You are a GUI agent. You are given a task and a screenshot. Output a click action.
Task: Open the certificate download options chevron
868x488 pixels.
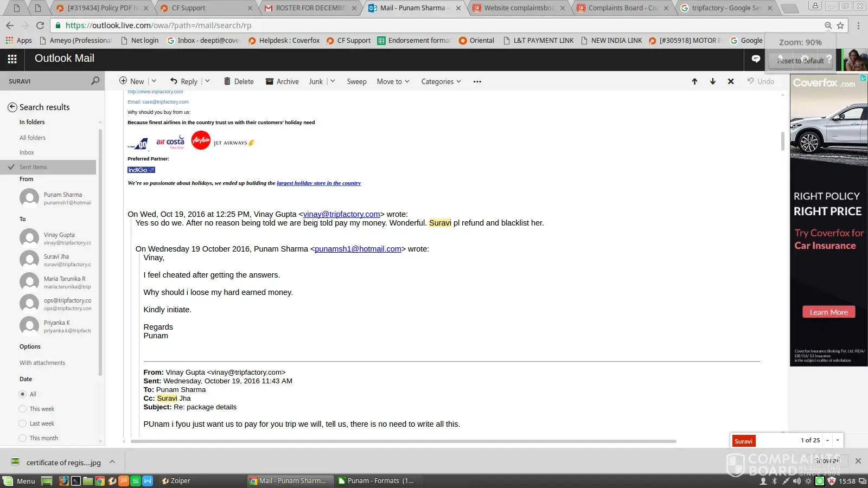112,462
